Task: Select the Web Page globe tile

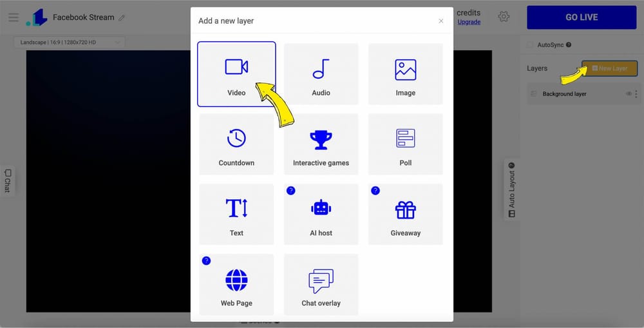Action: 236,284
